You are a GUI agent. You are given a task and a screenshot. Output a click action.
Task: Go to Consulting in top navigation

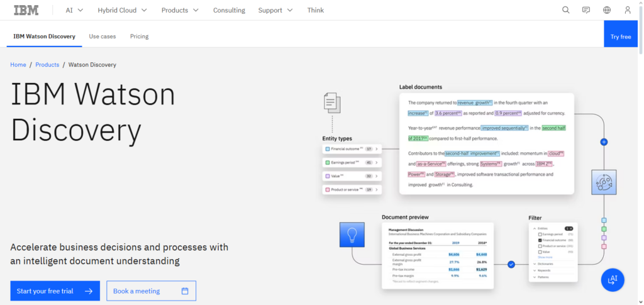pyautogui.click(x=229, y=10)
